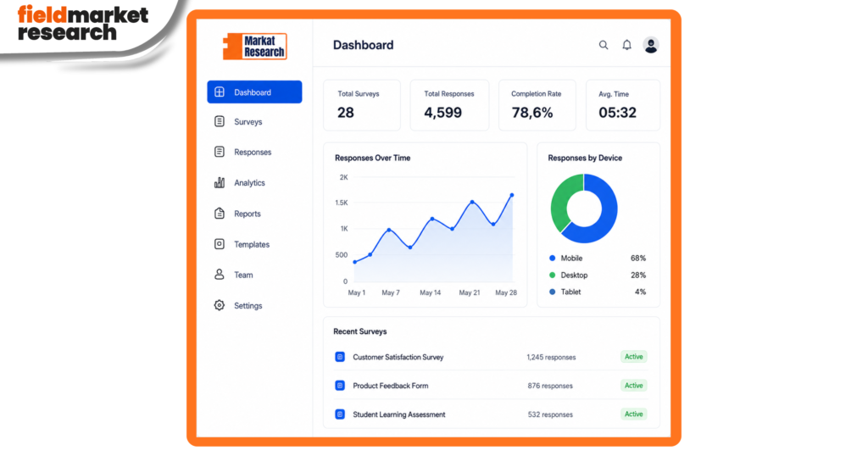Image resolution: width=868 pixels, height=456 pixels.
Task: Click the May 28 data point
Action: coord(511,195)
